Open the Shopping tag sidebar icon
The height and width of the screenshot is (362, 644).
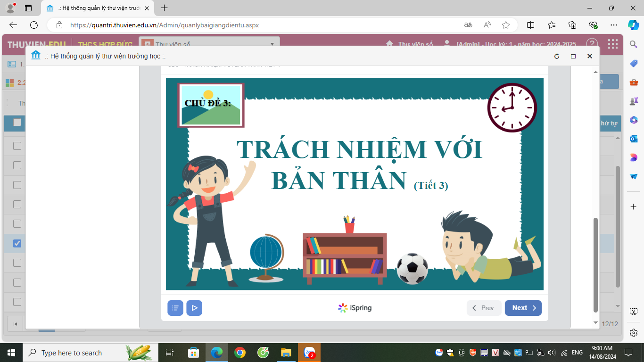(634, 63)
